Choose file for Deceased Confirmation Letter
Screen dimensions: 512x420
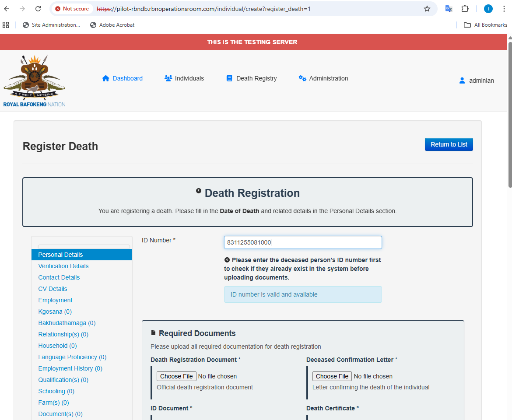(x=332, y=376)
